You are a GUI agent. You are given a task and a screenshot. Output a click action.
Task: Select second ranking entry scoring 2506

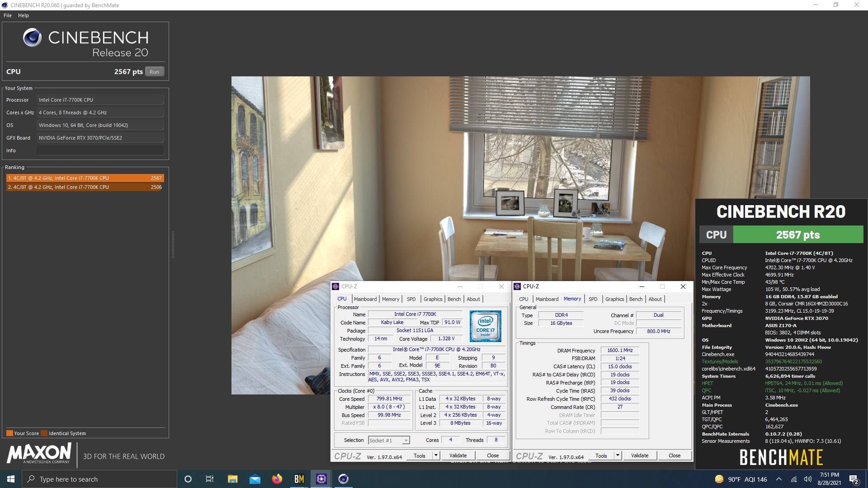click(85, 187)
